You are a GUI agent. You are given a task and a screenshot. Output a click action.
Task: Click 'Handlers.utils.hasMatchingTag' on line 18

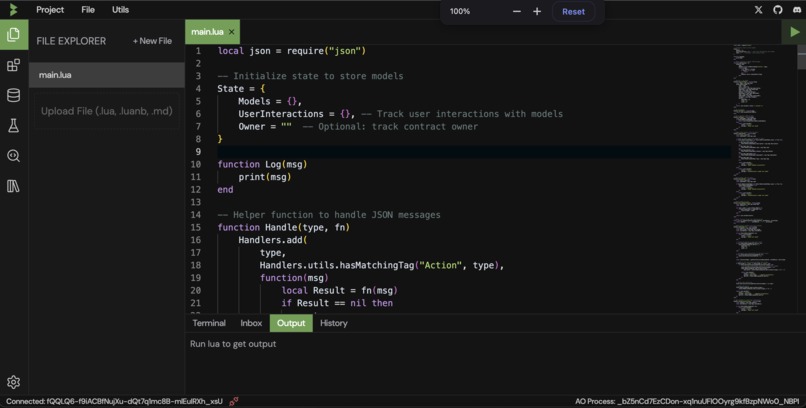[337, 265]
